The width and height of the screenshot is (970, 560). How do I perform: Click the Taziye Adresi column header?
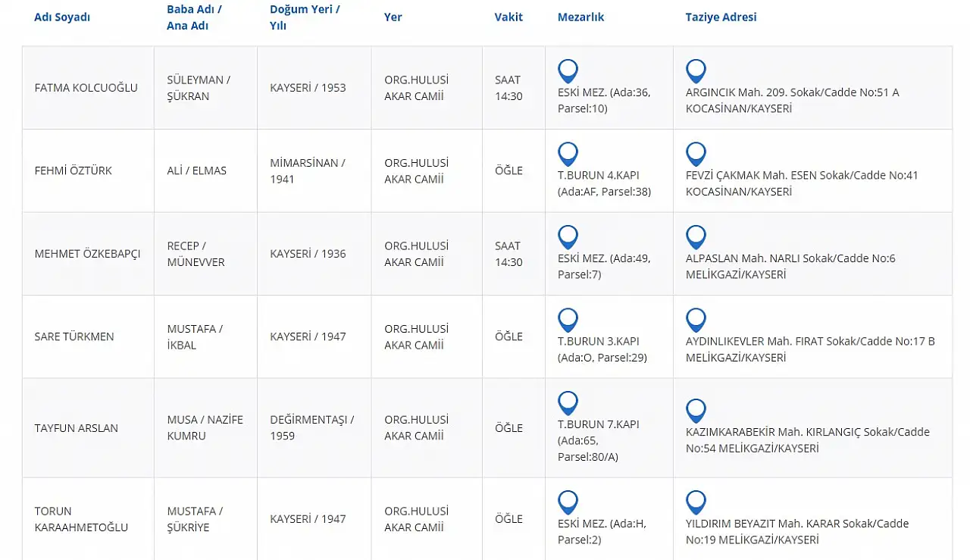tap(721, 17)
